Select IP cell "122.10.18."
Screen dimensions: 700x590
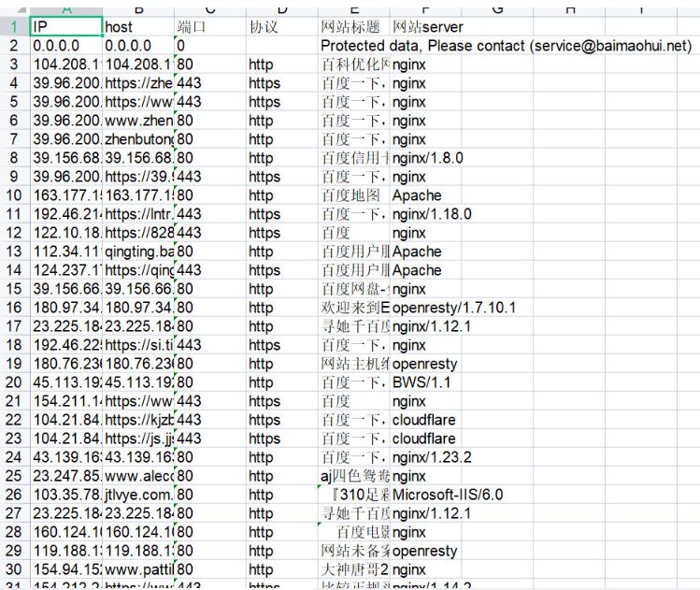pos(66,233)
